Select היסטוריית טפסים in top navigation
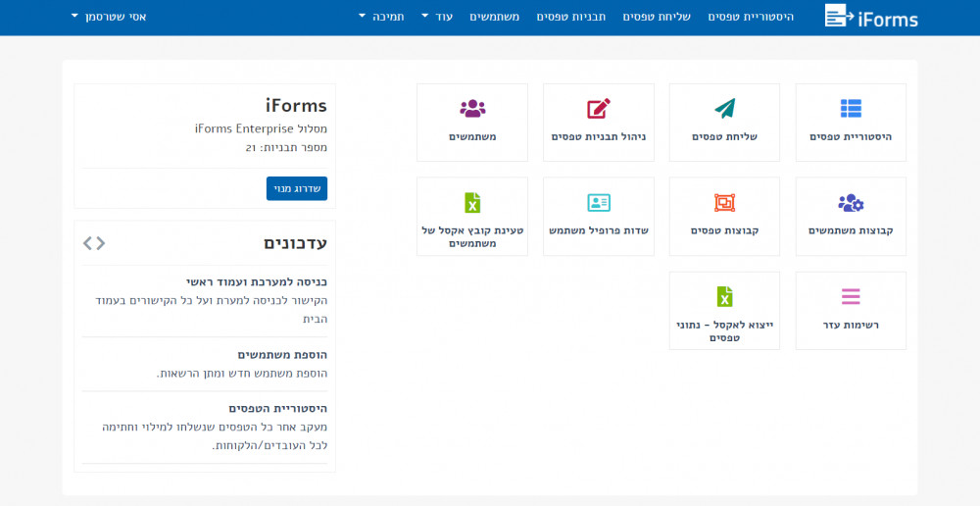The width and height of the screenshot is (980, 506). [x=751, y=17]
